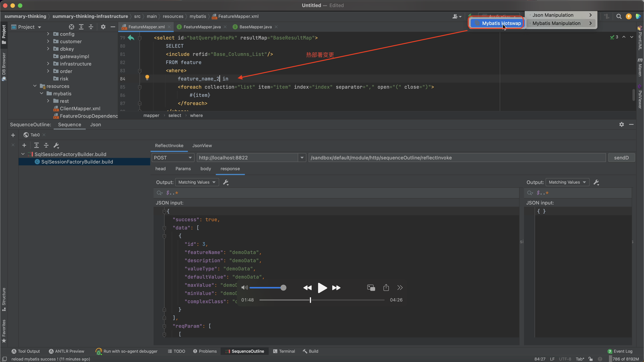Viewport: 644px width, 362px height.
Task: Open Terminal tool window
Action: pos(284,351)
